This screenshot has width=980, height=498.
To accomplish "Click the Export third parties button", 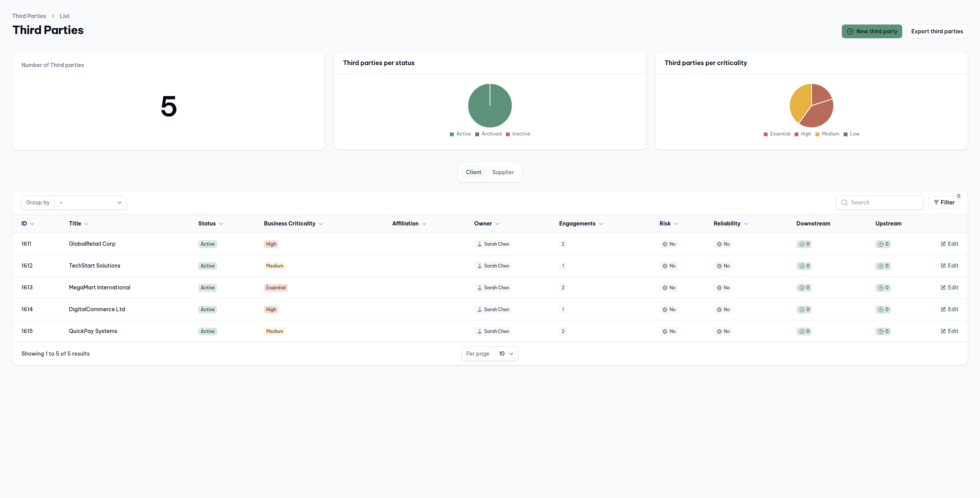I will (x=937, y=31).
